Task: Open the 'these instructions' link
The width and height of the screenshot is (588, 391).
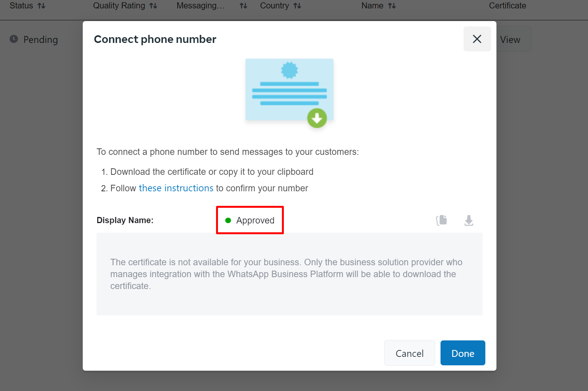Action: (x=176, y=188)
